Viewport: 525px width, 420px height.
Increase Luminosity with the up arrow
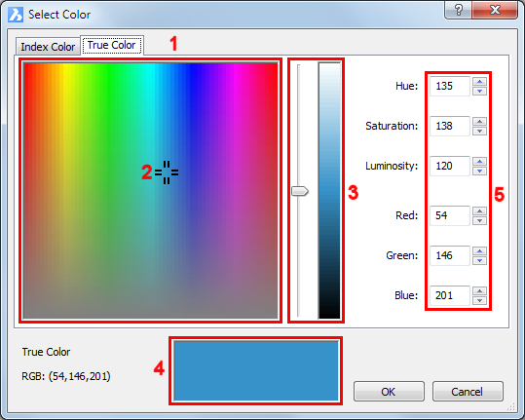[x=479, y=161]
